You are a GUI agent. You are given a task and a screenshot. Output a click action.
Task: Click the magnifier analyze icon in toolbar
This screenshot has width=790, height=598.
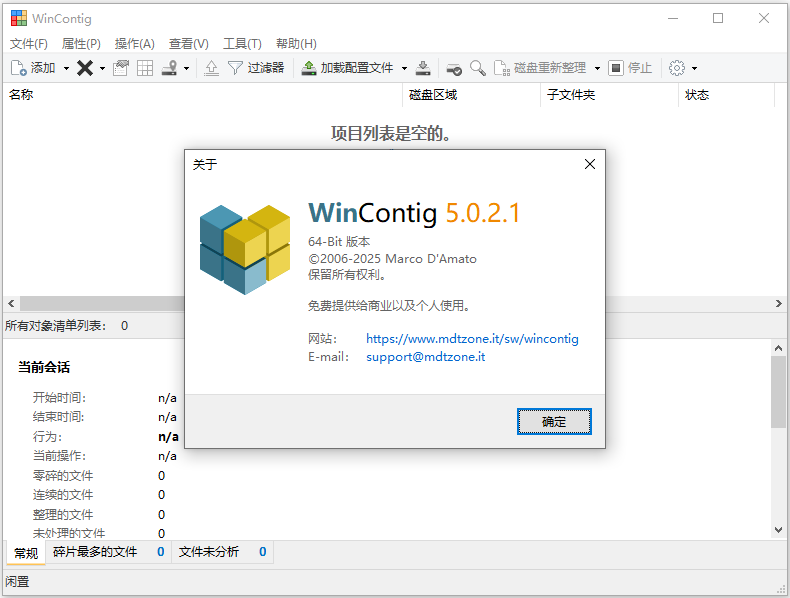478,68
